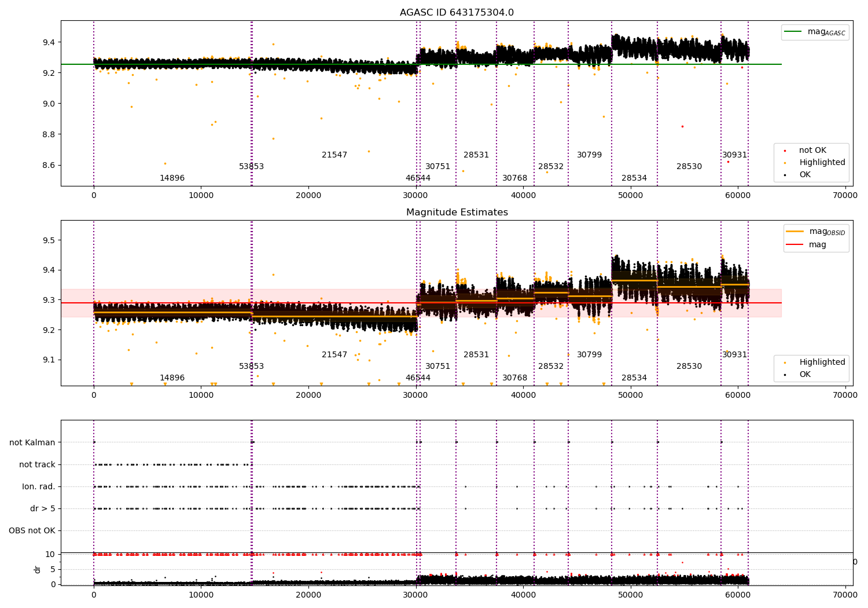Click 'OK' legend entry in Magnitude Estimates plot
Viewport: 868px width, 608px height.
point(797,374)
